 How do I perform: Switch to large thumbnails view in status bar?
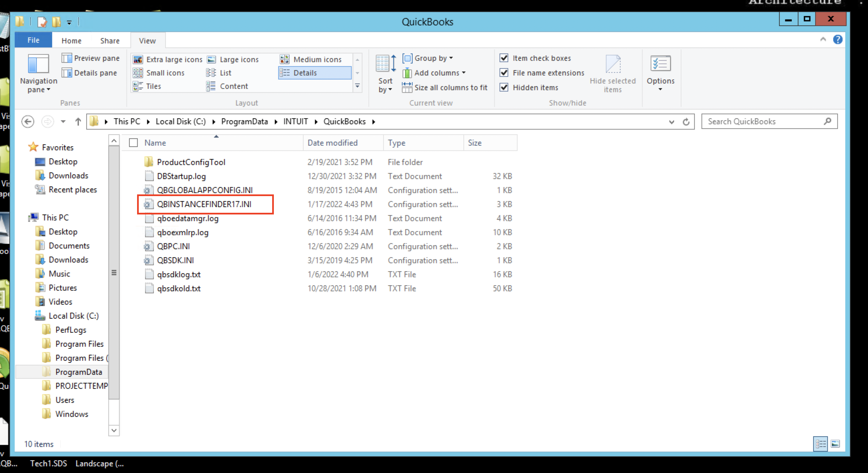click(x=835, y=444)
